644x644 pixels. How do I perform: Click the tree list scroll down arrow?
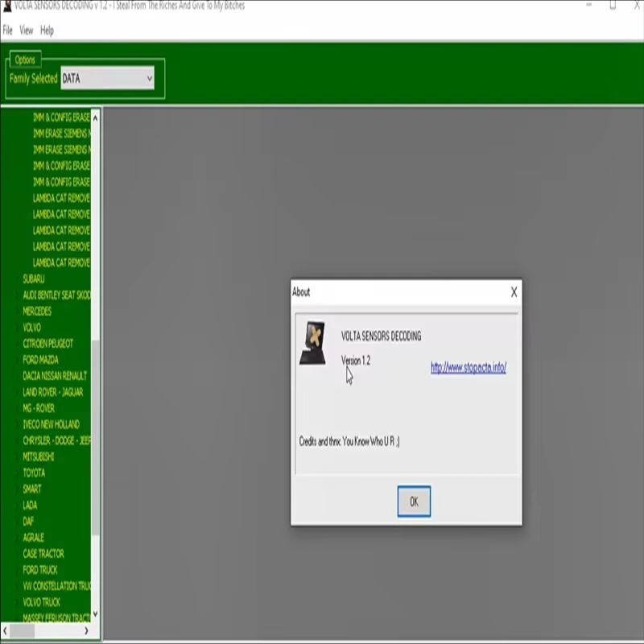coord(95,613)
